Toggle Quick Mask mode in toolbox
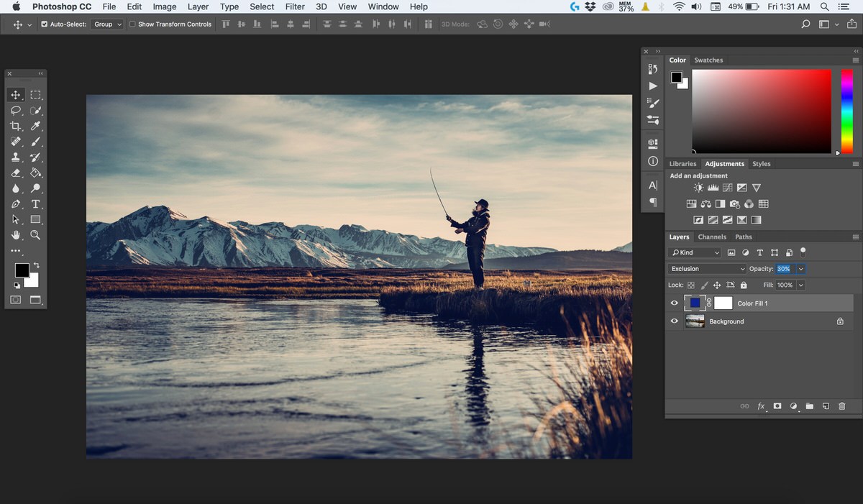This screenshot has width=863, height=504. tap(15, 300)
